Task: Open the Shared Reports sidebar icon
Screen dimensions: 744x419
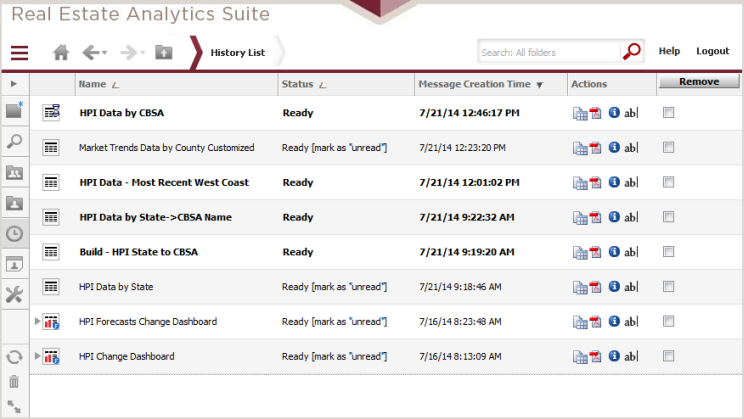Action: click(x=14, y=173)
